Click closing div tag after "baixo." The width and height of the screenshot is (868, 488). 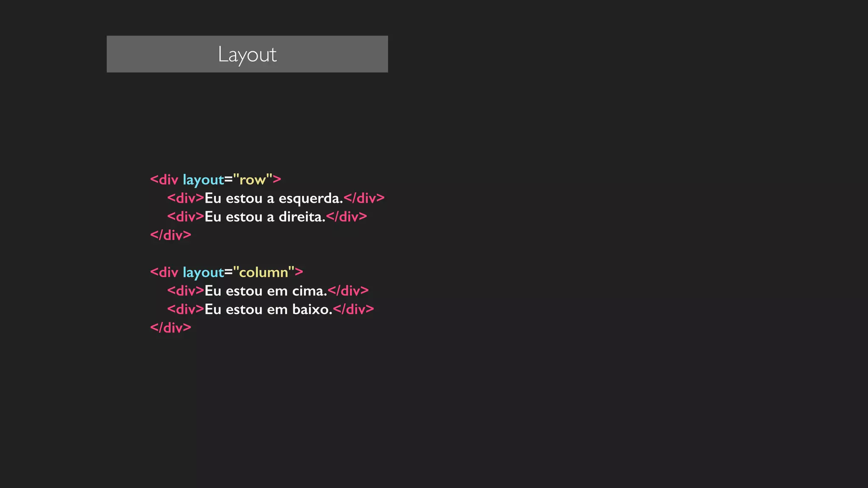[x=353, y=309]
